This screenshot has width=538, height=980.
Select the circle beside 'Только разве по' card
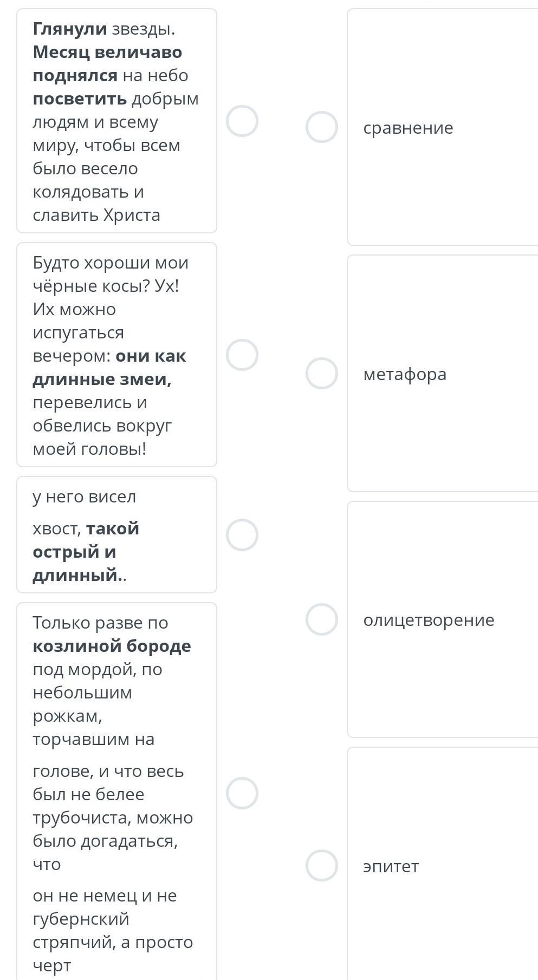pos(242,793)
